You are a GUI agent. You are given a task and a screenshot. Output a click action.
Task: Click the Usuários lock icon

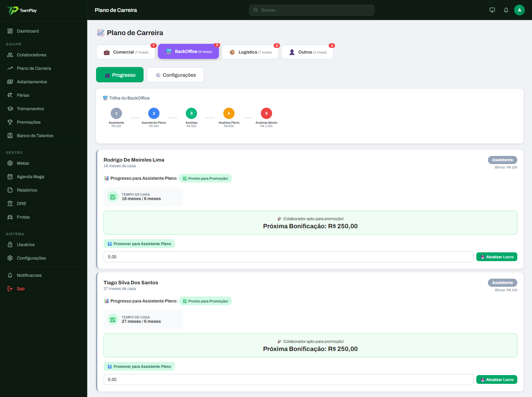coord(10,245)
